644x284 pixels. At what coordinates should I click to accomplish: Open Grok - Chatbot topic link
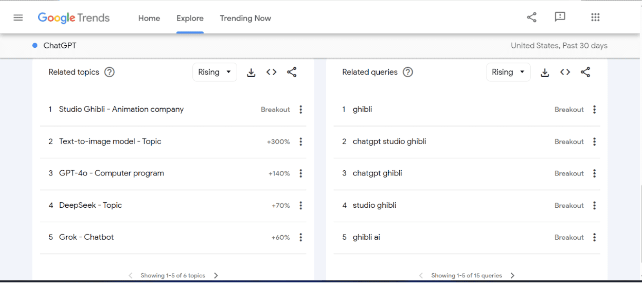pos(87,237)
